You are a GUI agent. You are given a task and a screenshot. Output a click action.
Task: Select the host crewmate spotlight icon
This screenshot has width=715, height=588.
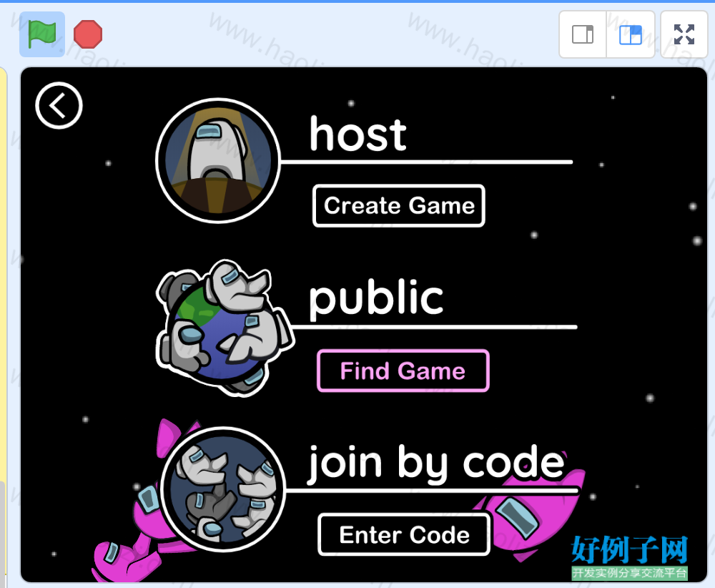218,160
